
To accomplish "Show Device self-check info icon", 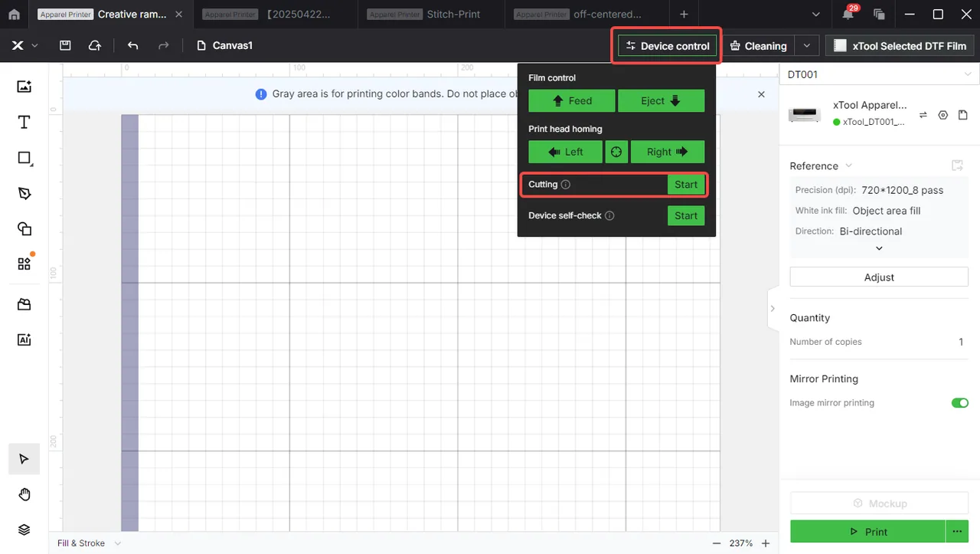I will pyautogui.click(x=609, y=216).
